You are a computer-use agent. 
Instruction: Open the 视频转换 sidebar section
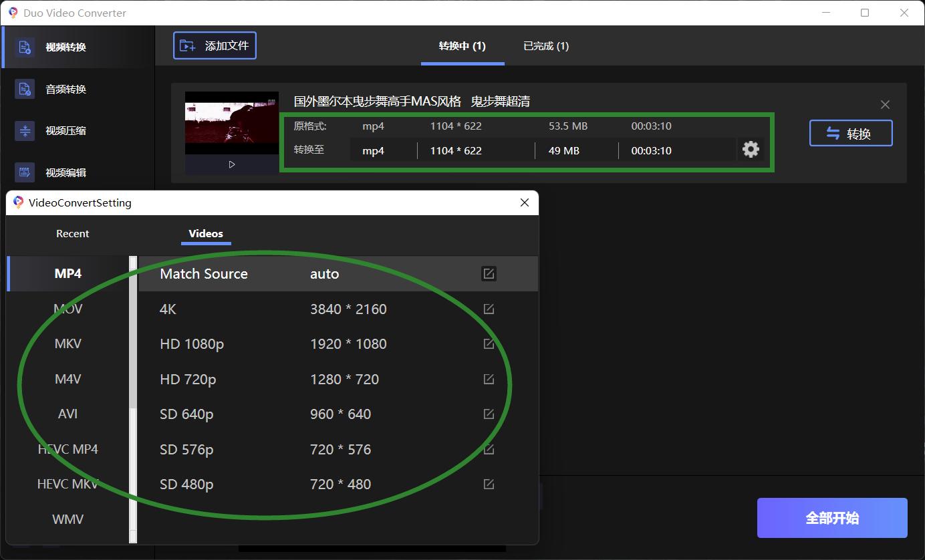coord(65,47)
